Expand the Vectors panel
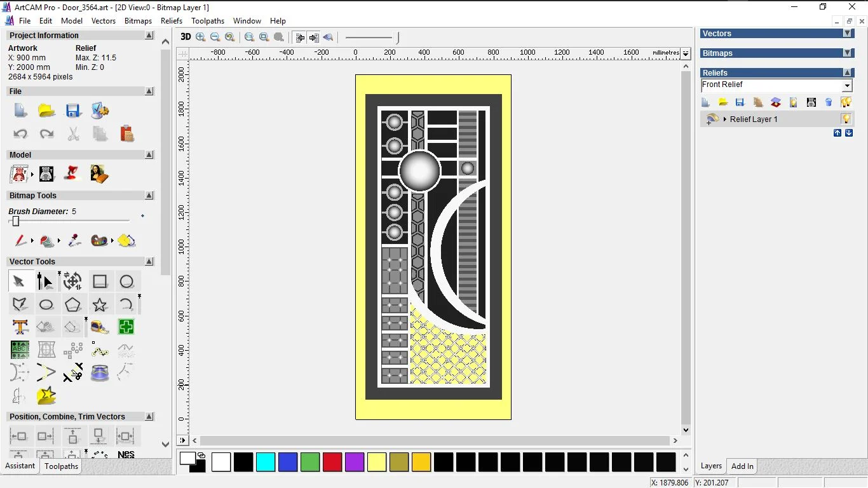 [847, 34]
